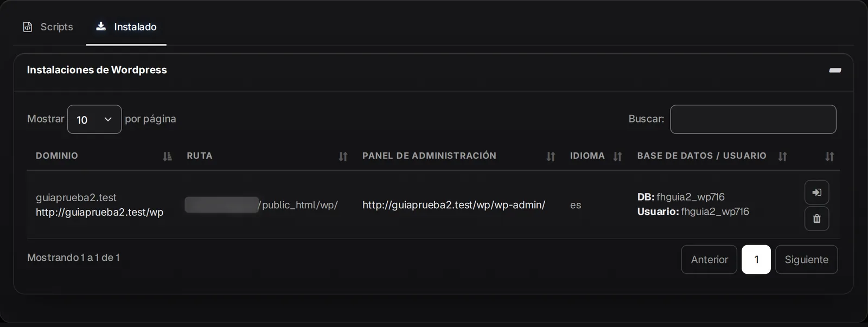This screenshot has width=868, height=327.
Task: Click the Usuario: fhguia2_wp716 text
Action: [693, 211]
